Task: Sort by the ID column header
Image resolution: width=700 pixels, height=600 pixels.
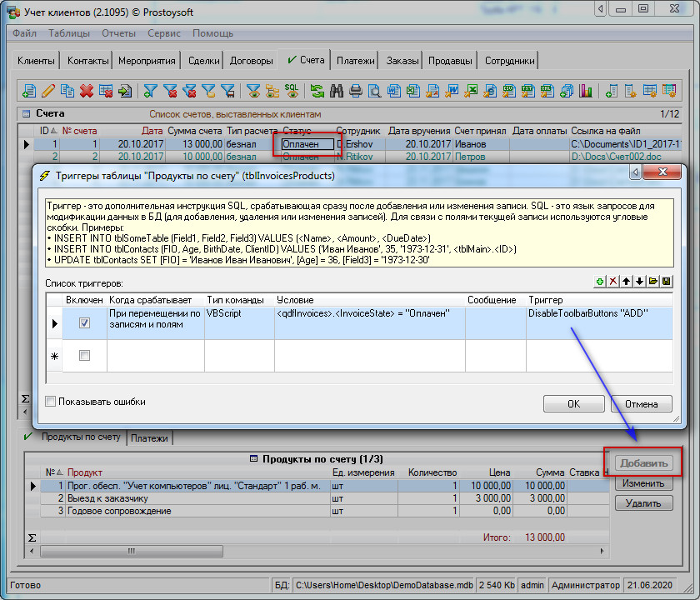Action: coord(44,131)
